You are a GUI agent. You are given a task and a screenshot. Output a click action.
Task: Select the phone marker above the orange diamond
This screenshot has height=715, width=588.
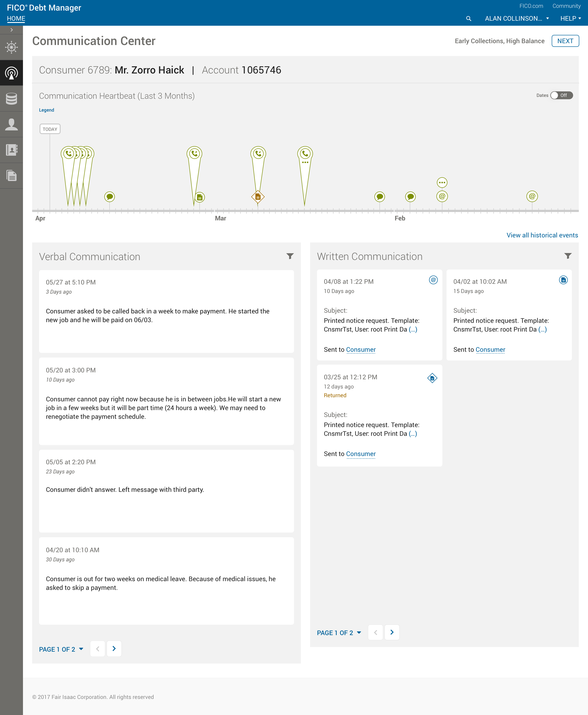[x=258, y=153]
